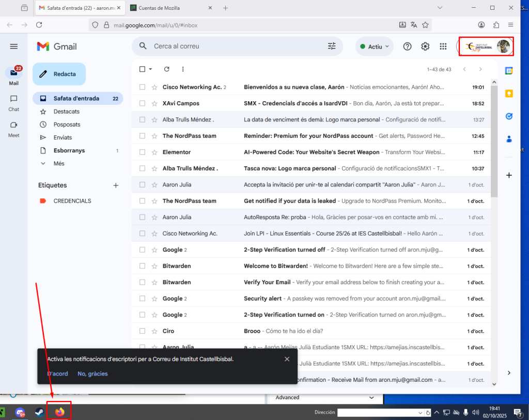
Task: Click the Redacta compose button
Action: [x=59, y=74]
